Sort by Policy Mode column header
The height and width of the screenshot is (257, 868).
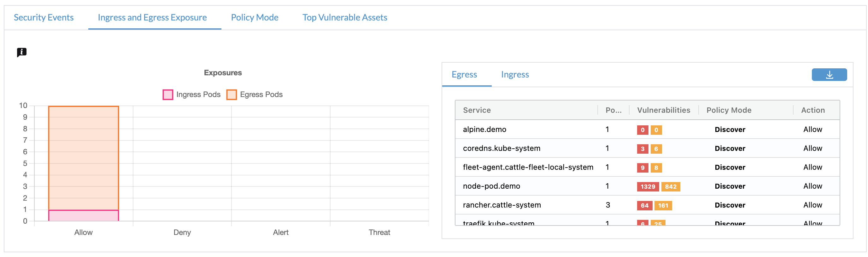click(729, 110)
